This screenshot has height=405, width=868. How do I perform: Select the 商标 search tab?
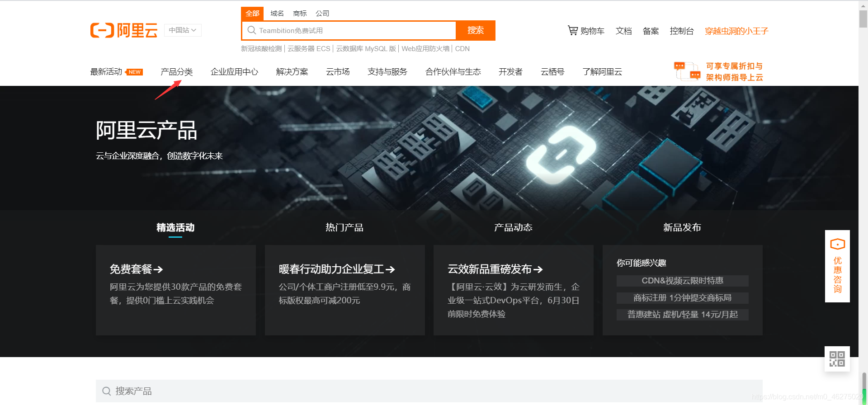click(x=300, y=14)
